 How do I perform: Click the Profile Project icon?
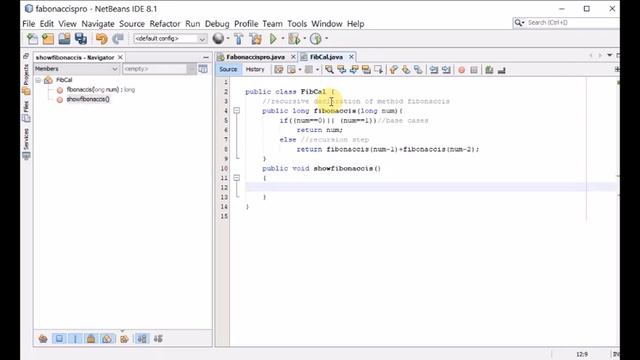click(x=316, y=39)
